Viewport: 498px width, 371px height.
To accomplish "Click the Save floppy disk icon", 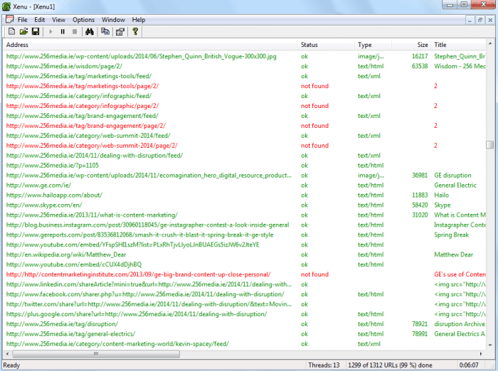I will 35,32.
